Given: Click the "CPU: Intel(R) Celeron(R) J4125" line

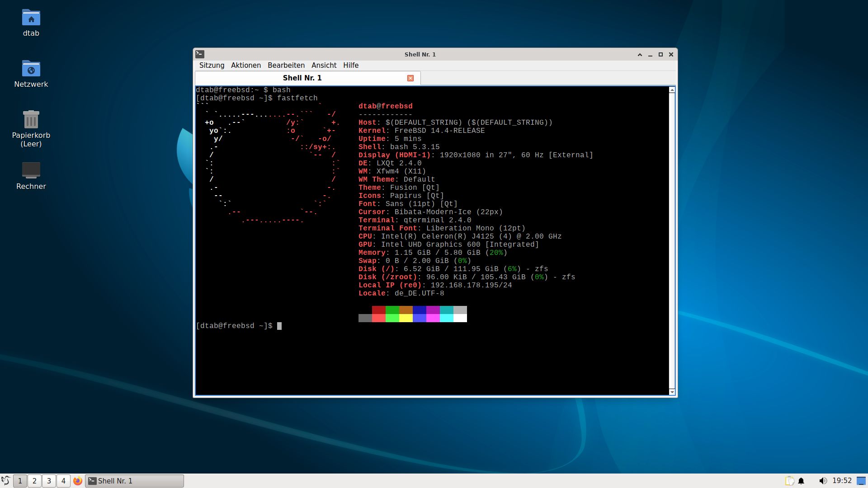Looking at the screenshot, I should (460, 236).
